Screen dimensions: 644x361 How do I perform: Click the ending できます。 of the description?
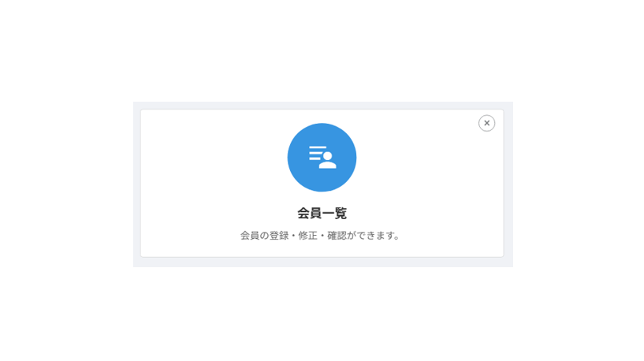(x=378, y=236)
